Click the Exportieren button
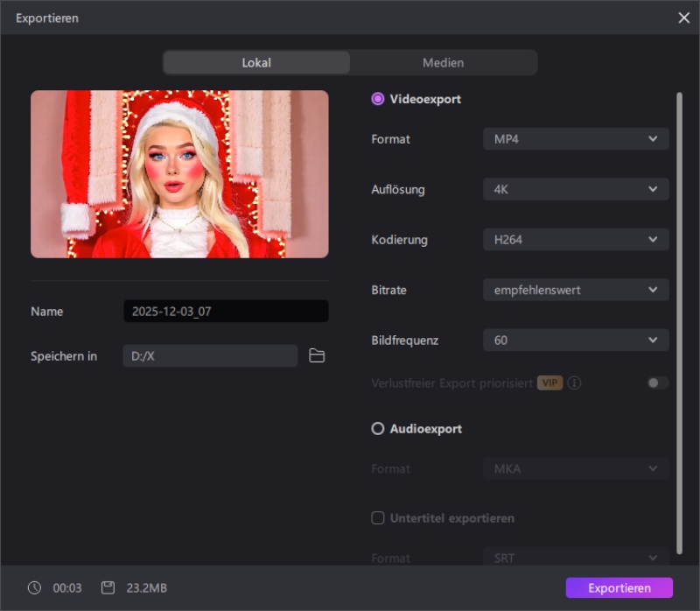 click(x=619, y=587)
